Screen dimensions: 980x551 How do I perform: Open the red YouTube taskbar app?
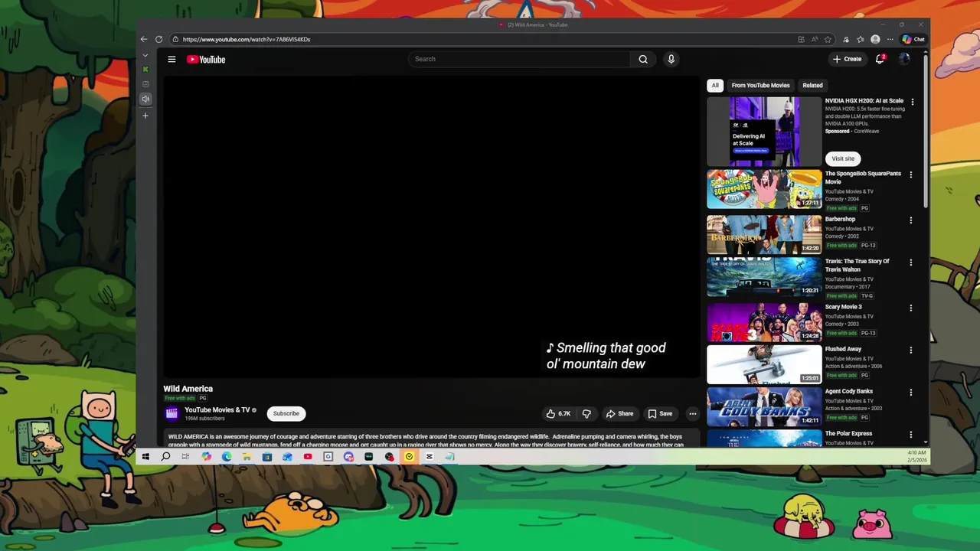pyautogui.click(x=308, y=457)
